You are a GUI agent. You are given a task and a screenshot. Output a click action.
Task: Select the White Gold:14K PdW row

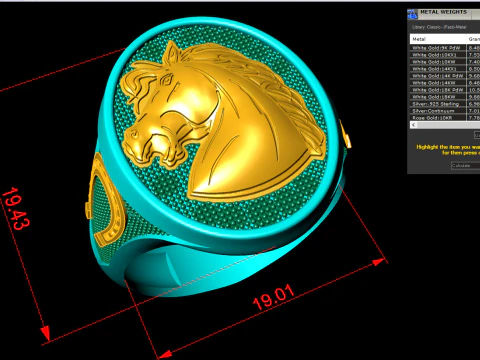(x=445, y=76)
